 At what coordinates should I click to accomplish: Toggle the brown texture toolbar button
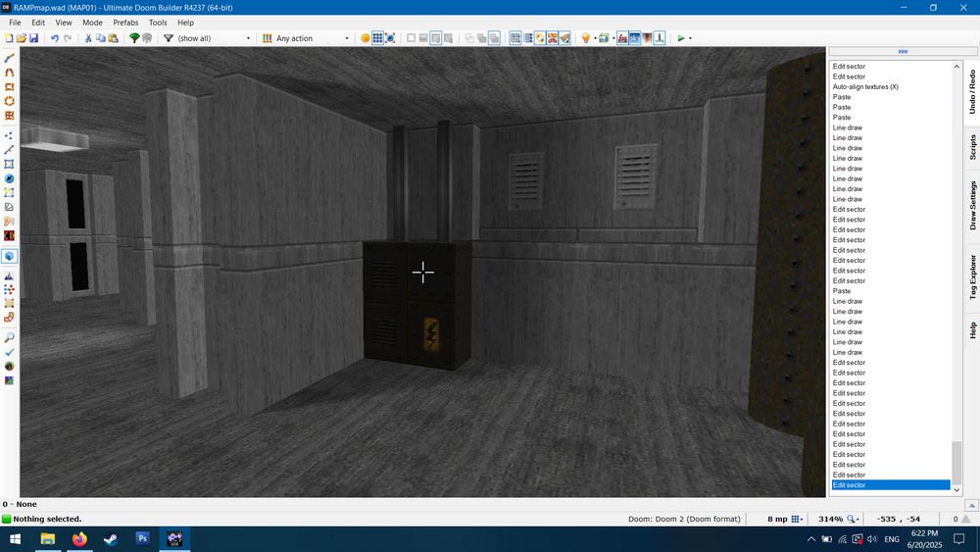647,38
